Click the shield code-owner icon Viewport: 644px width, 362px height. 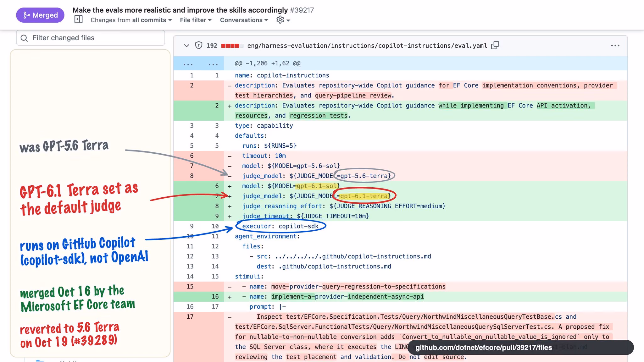(198, 45)
